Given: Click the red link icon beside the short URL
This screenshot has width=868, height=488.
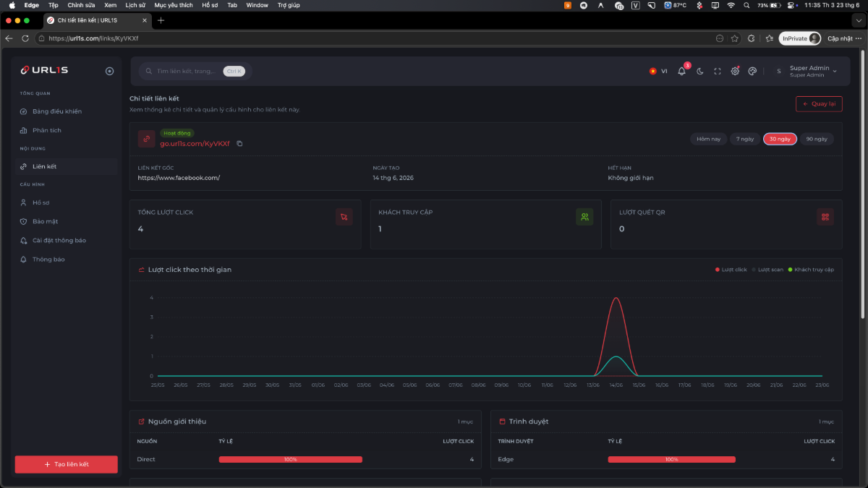Looking at the screenshot, I should (146, 138).
